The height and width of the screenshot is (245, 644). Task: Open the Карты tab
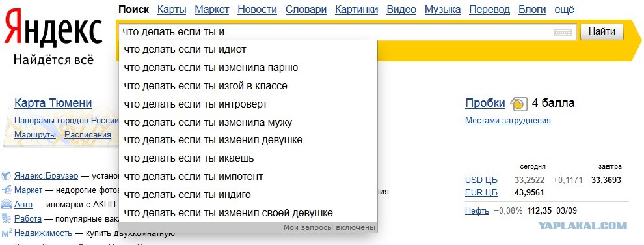172,10
